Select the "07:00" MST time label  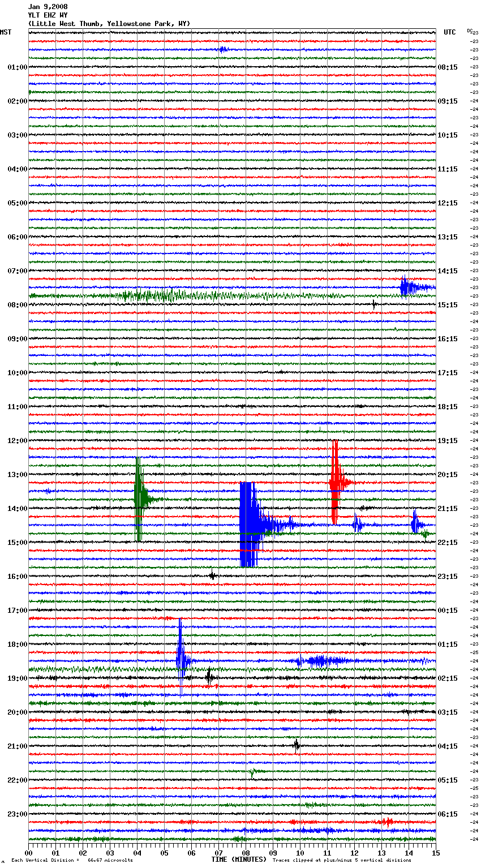click(17, 271)
